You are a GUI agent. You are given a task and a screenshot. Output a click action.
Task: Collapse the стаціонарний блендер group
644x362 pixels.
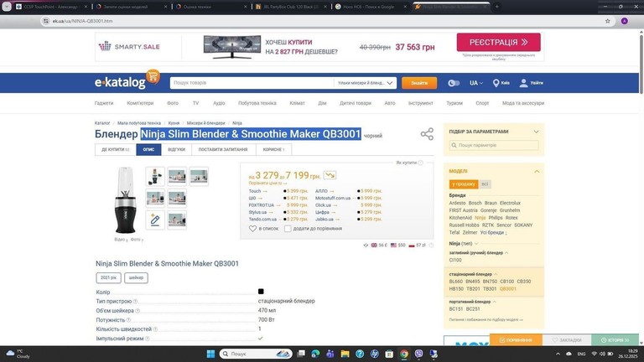point(496,274)
